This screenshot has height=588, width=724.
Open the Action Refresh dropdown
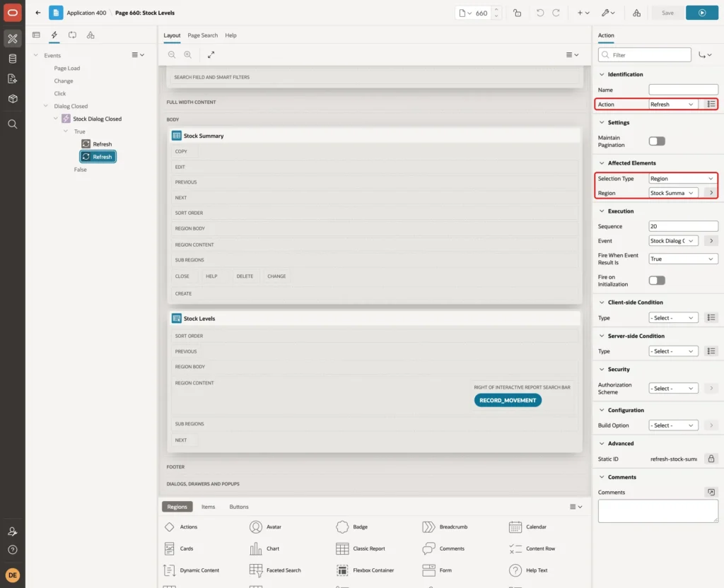(673, 105)
